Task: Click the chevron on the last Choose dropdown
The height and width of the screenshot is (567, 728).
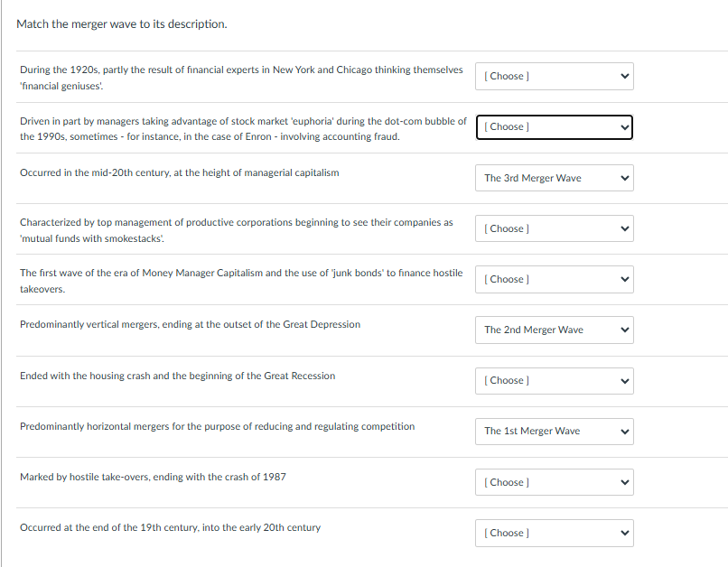Action: click(623, 533)
